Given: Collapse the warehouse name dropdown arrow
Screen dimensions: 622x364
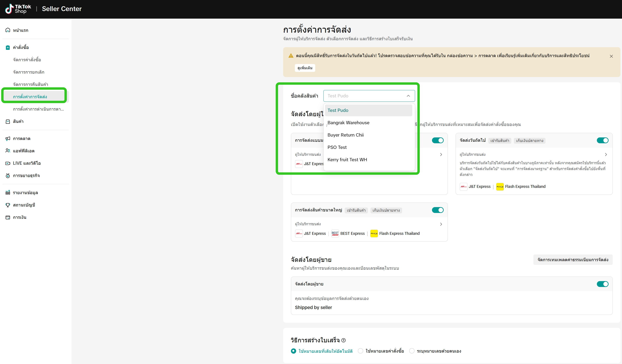Looking at the screenshot, I should point(408,96).
